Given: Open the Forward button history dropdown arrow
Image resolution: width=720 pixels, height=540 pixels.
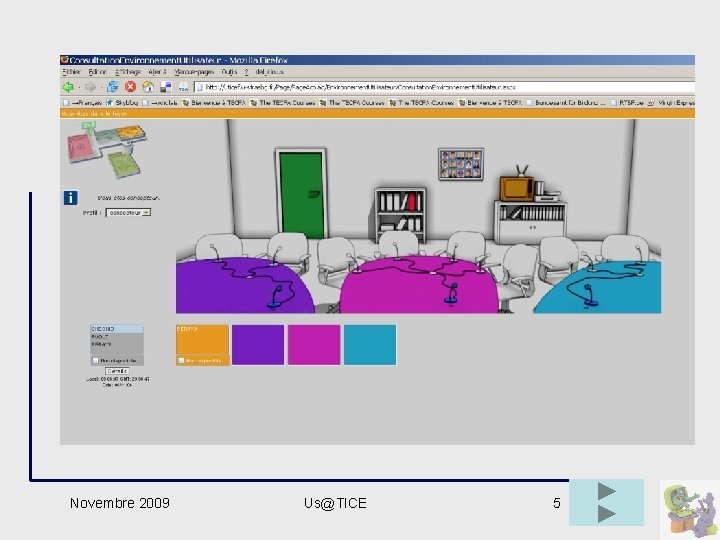Looking at the screenshot, I should [101, 87].
